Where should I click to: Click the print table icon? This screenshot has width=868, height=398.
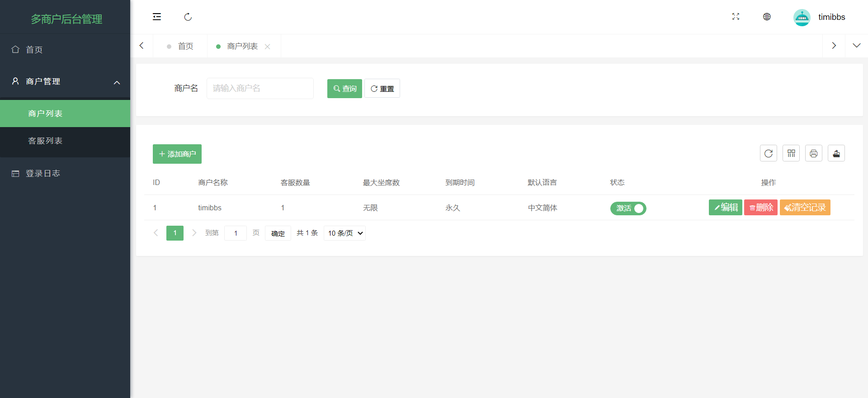pyautogui.click(x=813, y=153)
